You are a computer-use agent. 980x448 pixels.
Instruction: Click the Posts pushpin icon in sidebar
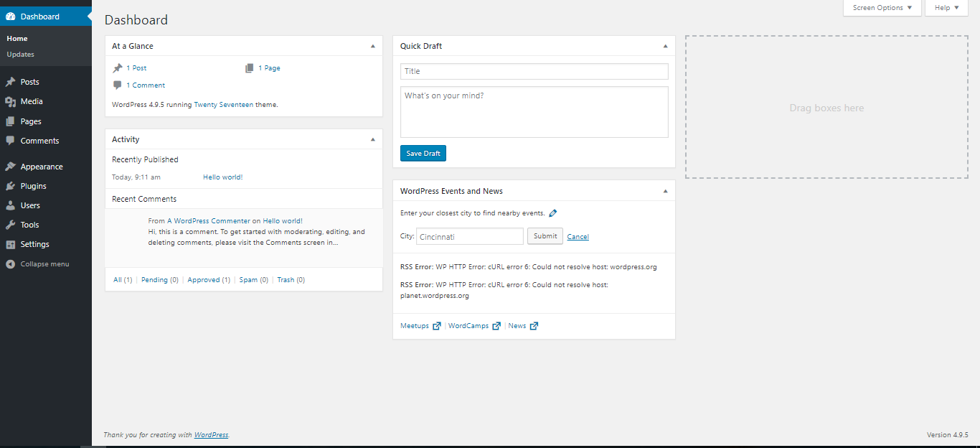pos(10,82)
